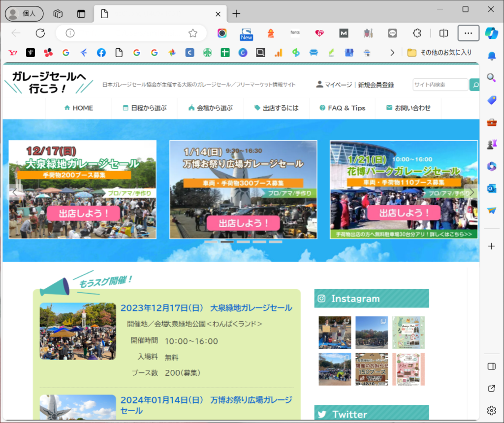Open the orange bar chart analytics bookmark
The width and height of the screenshot is (504, 423).
(279, 53)
